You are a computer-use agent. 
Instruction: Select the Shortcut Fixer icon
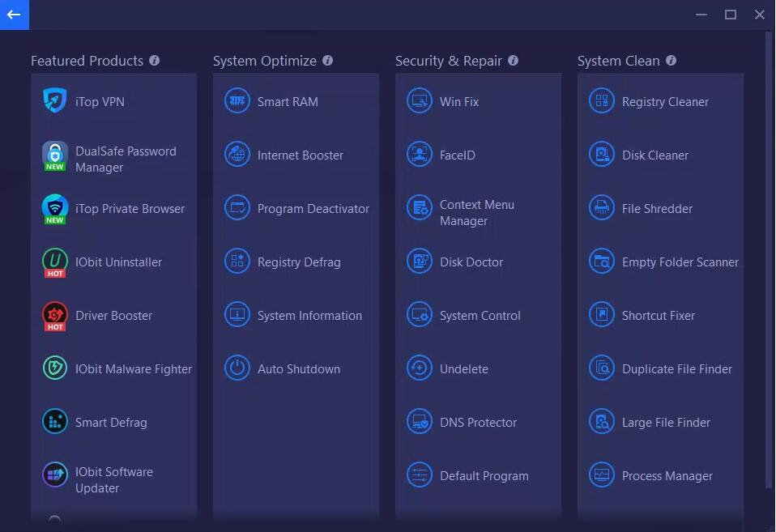click(602, 315)
